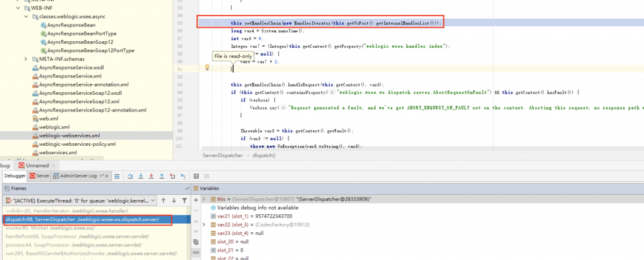Screen dimensions: 644x260
Task: Add new watch with plus icon
Action: (x=196, y=199)
